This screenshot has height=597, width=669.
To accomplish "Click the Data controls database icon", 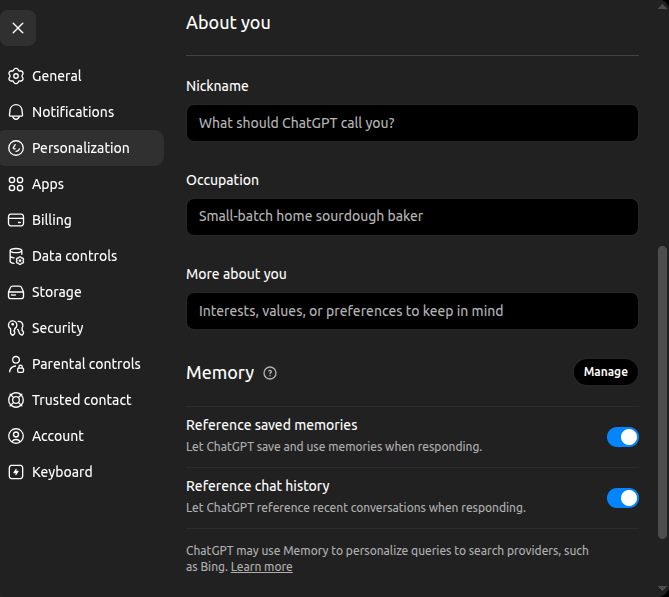I will point(16,256).
